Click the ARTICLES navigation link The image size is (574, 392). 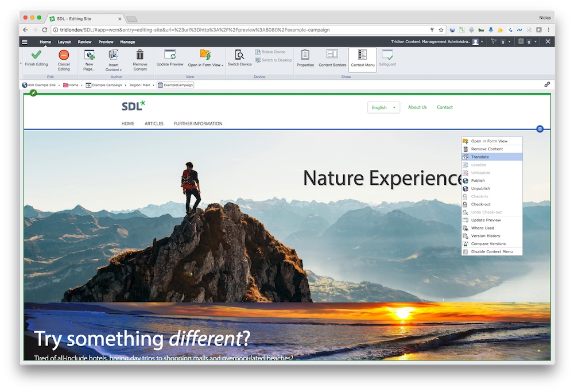(154, 123)
